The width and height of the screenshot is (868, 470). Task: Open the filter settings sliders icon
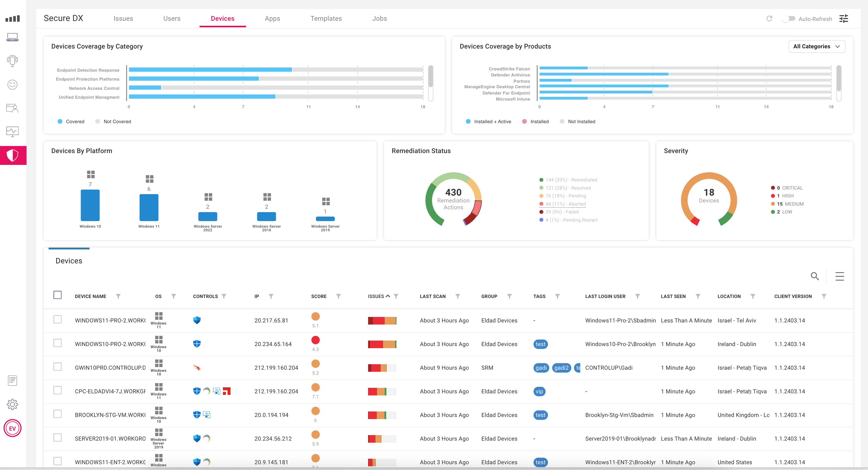coord(843,19)
